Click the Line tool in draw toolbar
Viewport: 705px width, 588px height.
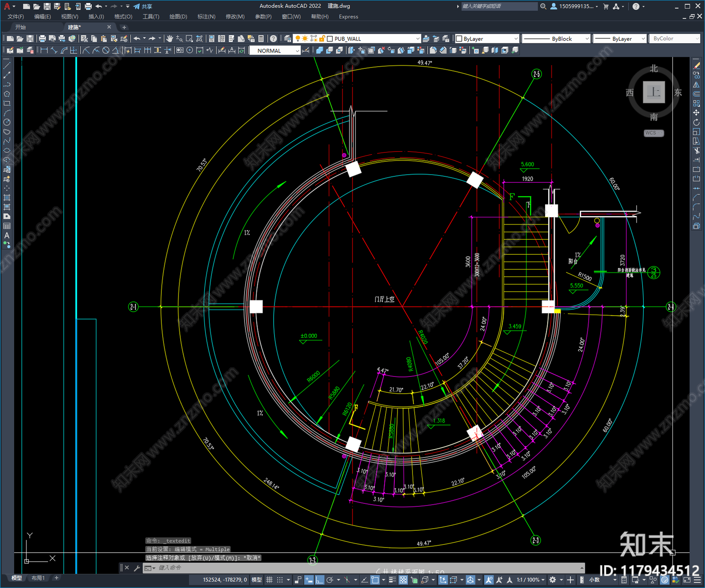pyautogui.click(x=7, y=66)
